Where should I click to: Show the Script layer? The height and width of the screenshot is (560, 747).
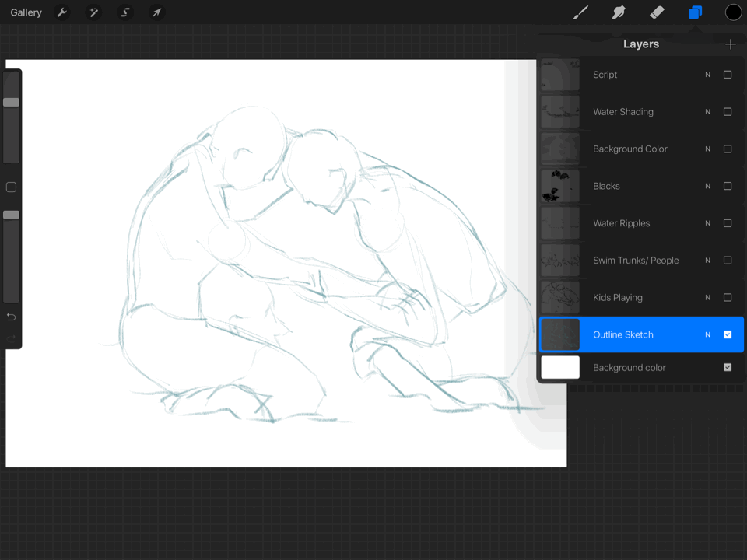point(728,75)
